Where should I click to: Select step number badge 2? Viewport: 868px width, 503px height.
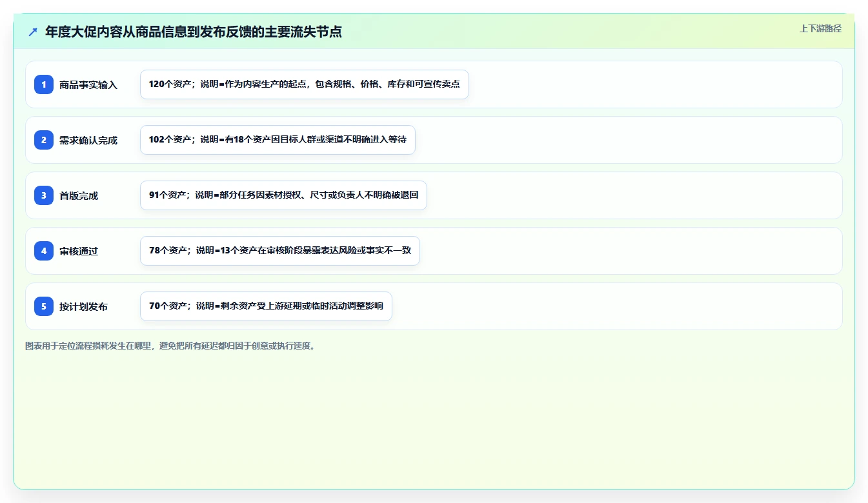(44, 140)
